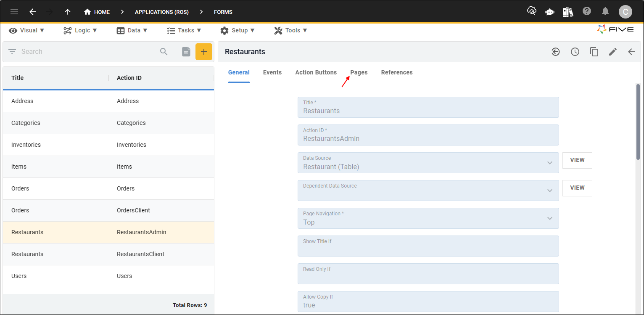Click the up arrow navigation icon

[x=68, y=12]
